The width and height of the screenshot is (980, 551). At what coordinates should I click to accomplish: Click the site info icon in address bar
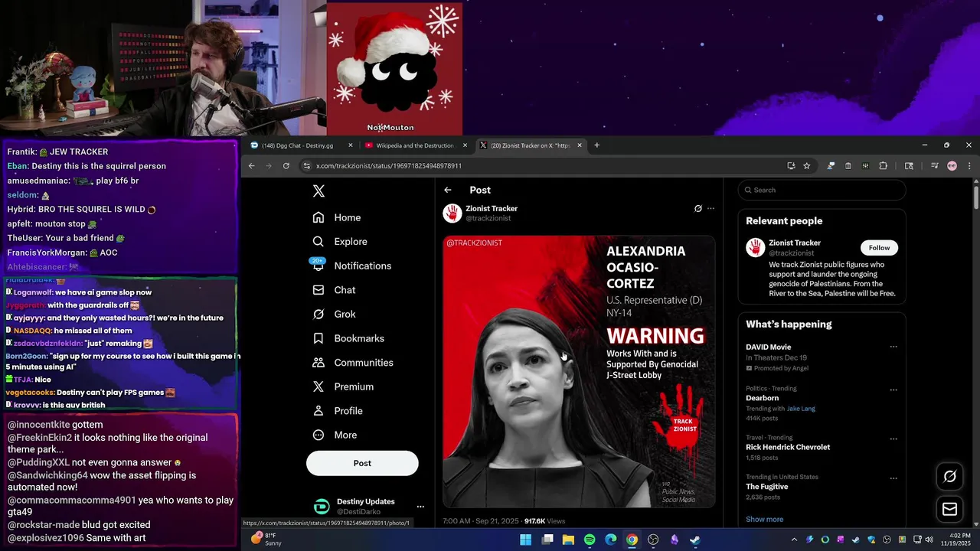click(307, 165)
